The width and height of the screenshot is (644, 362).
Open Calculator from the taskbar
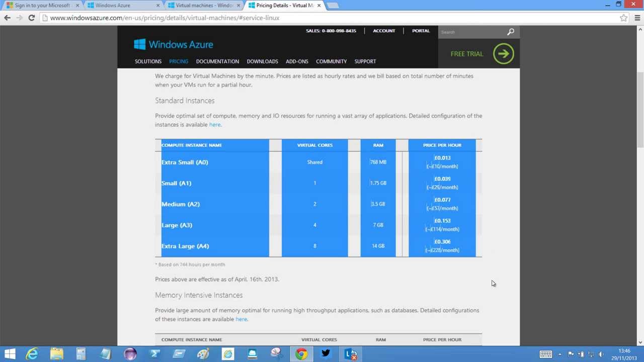pyautogui.click(x=81, y=354)
